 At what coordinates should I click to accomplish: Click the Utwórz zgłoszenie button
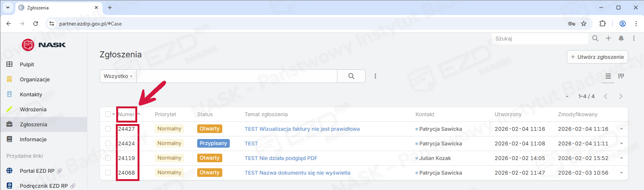coord(597,57)
